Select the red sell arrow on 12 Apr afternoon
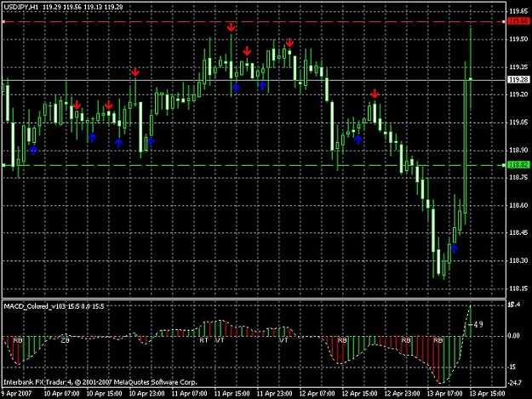The height and width of the screenshot is (399, 532). 375,94
